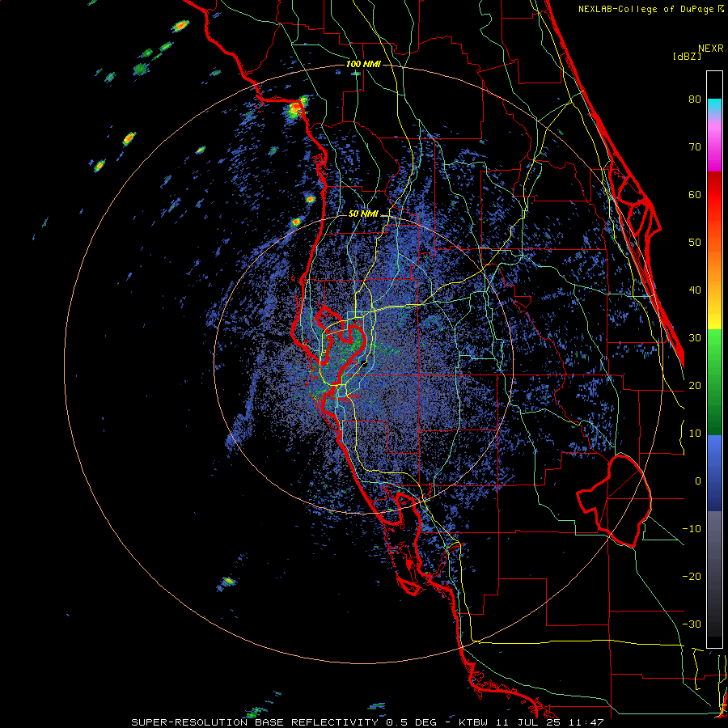Click the 40 value on the dBZ scale
The height and width of the screenshot is (728, 728).
click(695, 290)
